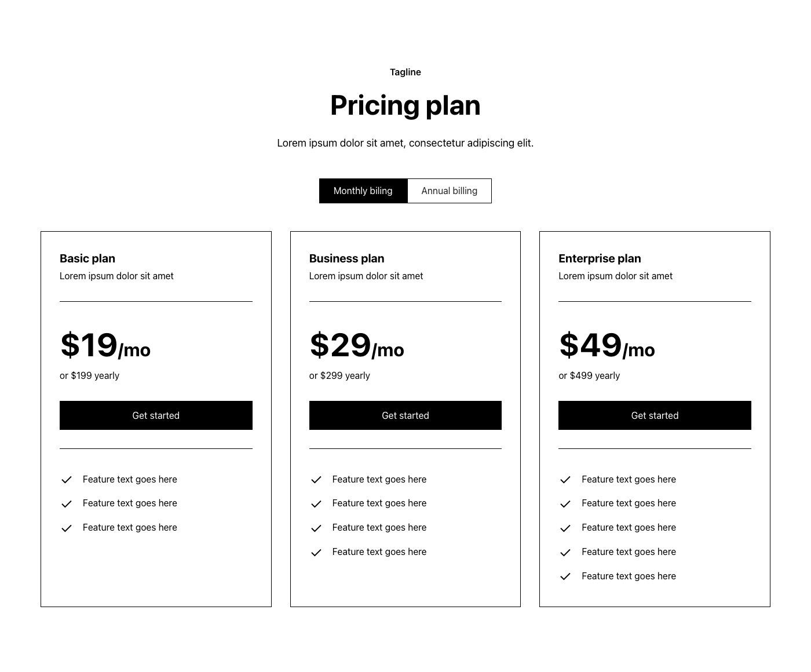Click "or $299 yearly" text
Image resolution: width=811 pixels, height=672 pixels.
point(339,375)
